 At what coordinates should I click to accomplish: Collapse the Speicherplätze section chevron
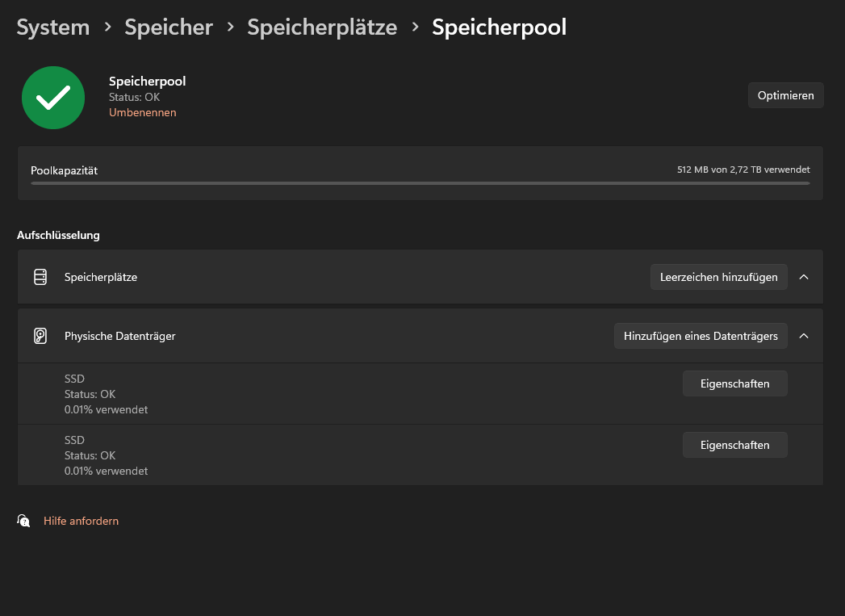tap(804, 277)
